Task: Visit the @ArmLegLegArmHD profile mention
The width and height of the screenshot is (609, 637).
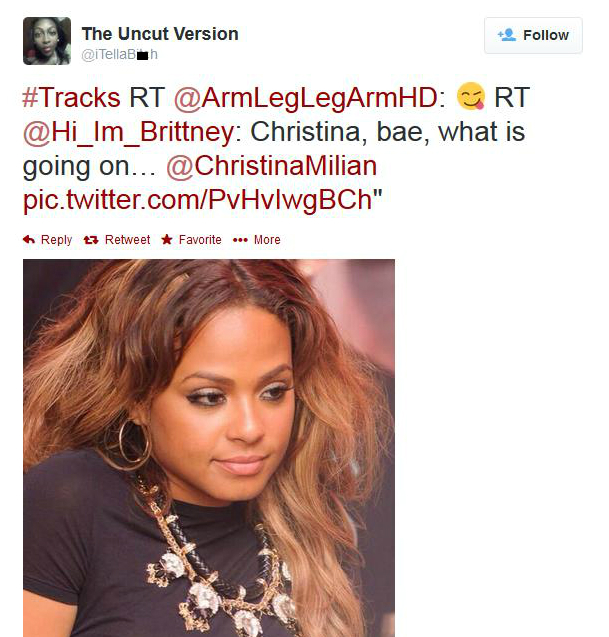Action: (306, 98)
